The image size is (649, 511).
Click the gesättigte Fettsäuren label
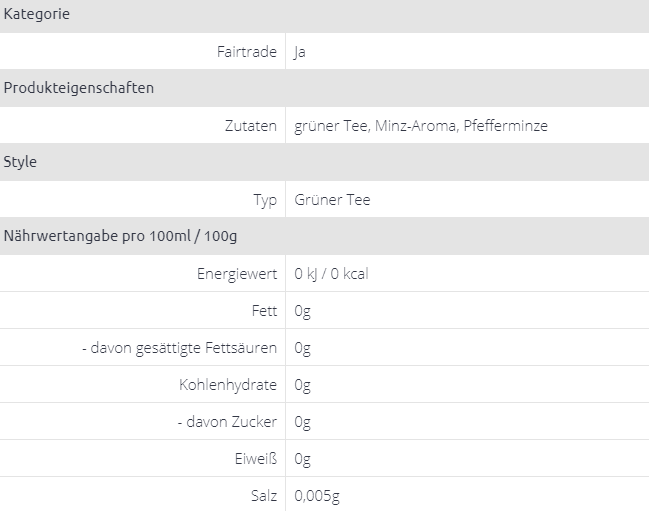pyautogui.click(x=179, y=348)
